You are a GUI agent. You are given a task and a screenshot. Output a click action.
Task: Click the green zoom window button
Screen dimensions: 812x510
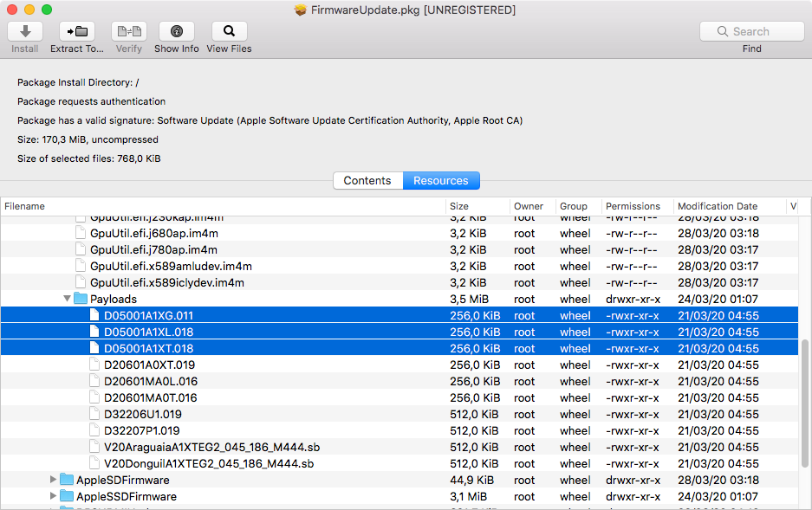click(x=47, y=10)
